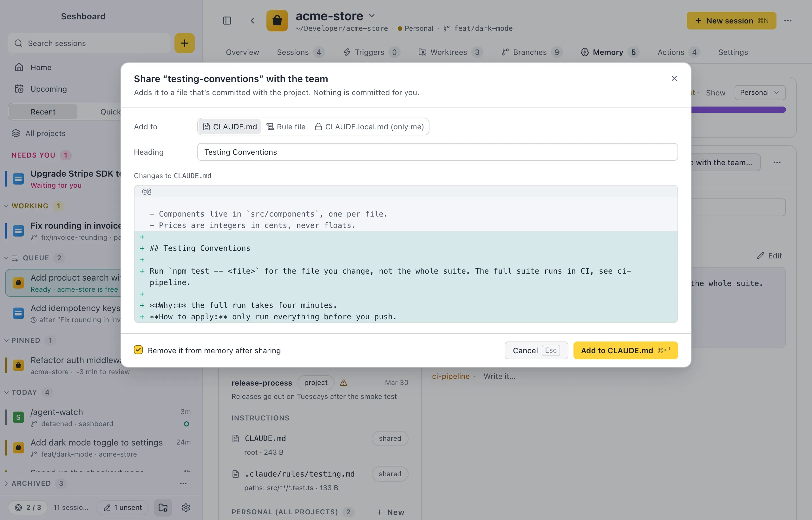
Task: Open the Personal show filter dropdown
Action: pyautogui.click(x=760, y=93)
